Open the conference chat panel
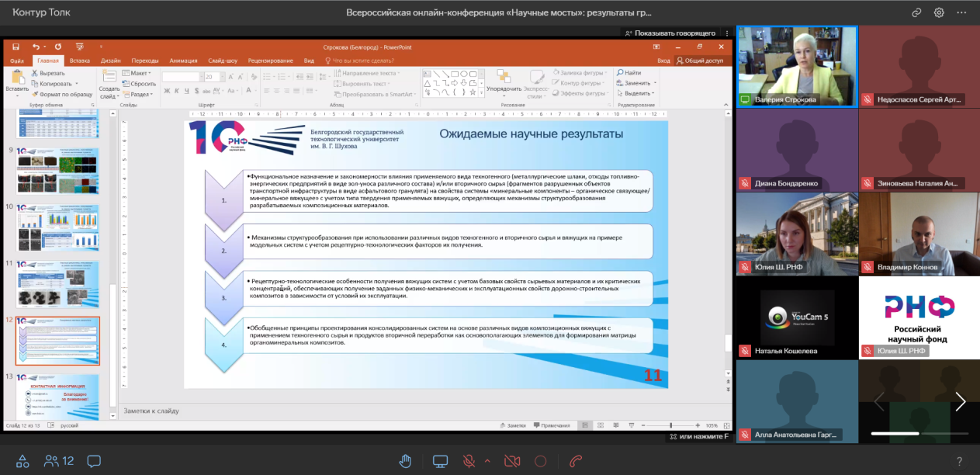The width and height of the screenshot is (980, 475). point(94,461)
